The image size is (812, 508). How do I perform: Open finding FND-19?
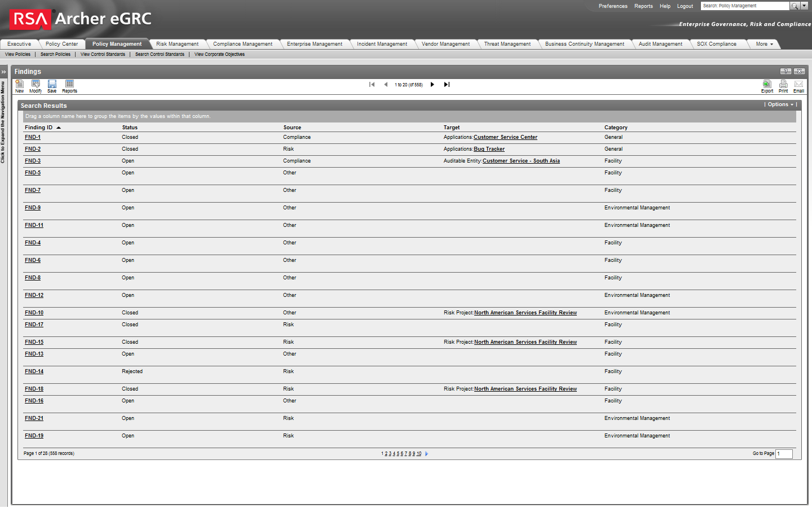[x=34, y=436]
